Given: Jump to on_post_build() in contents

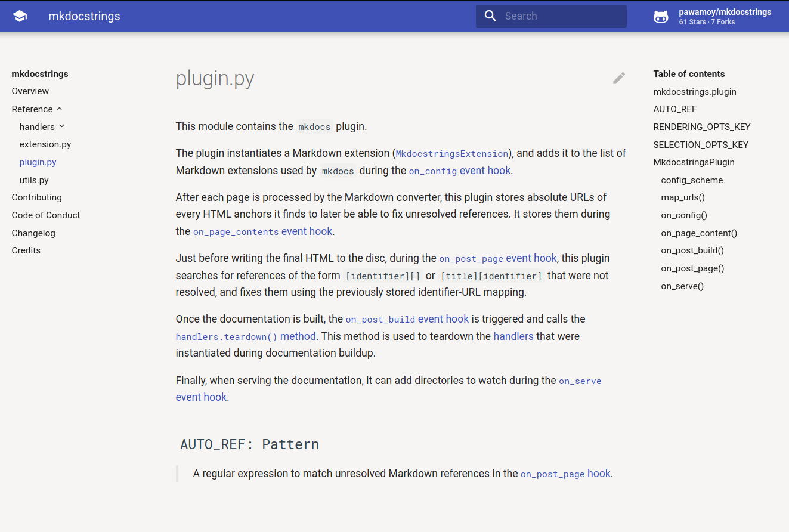Looking at the screenshot, I should pyautogui.click(x=692, y=250).
